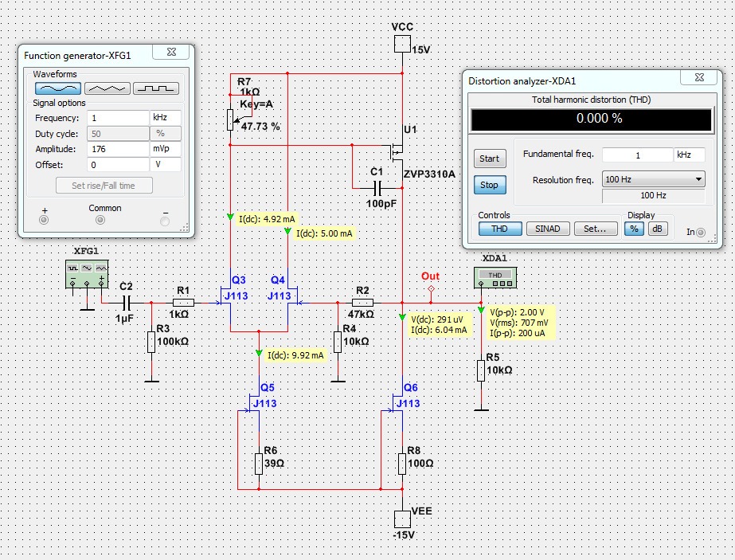Screen dimensions: 735x560
Task: Select resistor R2 47kΩ
Action: 363,303
